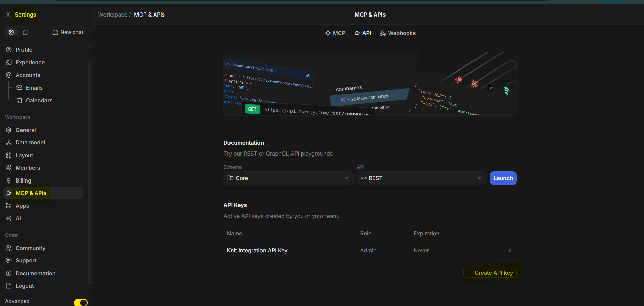Screen dimensions: 644x306
Task: Click the Community link label
Action: click(x=30, y=248)
